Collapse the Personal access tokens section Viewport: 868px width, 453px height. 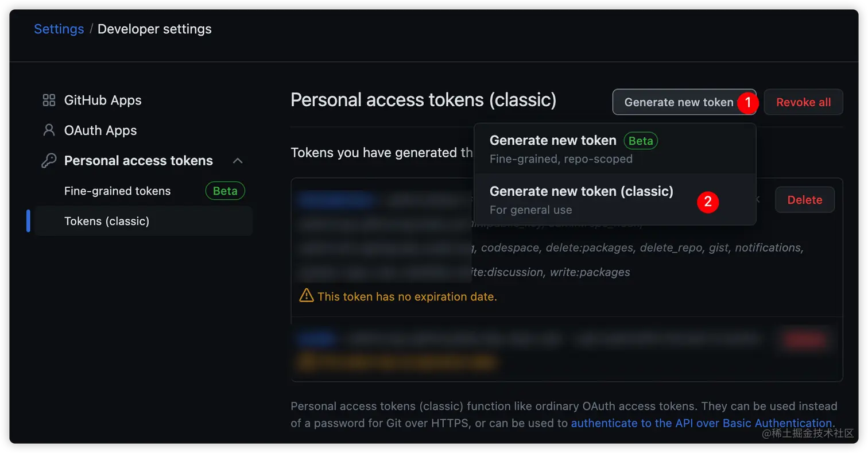[x=238, y=161]
